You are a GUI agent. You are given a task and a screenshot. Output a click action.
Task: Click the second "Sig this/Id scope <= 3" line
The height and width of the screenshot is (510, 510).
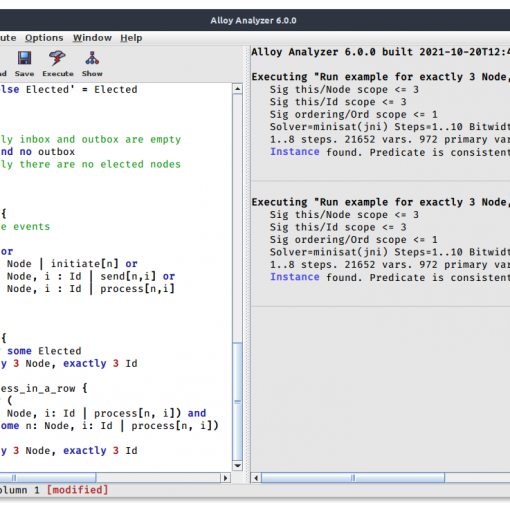pyautogui.click(x=338, y=227)
